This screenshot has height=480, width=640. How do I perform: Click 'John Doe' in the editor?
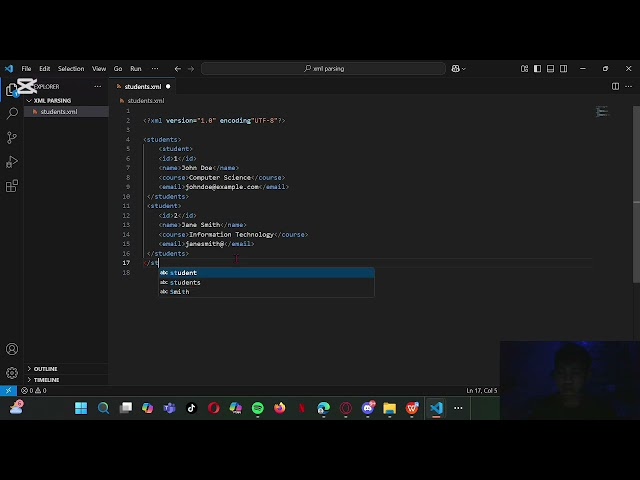[197, 168]
